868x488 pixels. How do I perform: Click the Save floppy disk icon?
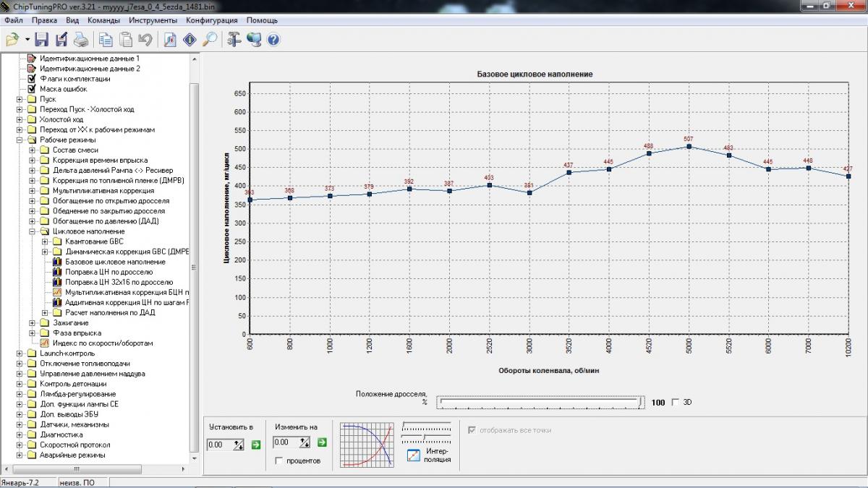pyautogui.click(x=42, y=39)
